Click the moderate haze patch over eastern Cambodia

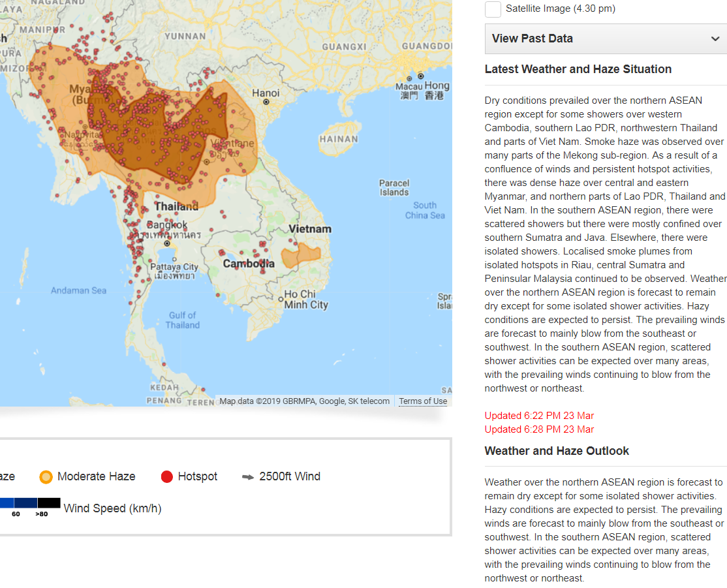point(300,256)
